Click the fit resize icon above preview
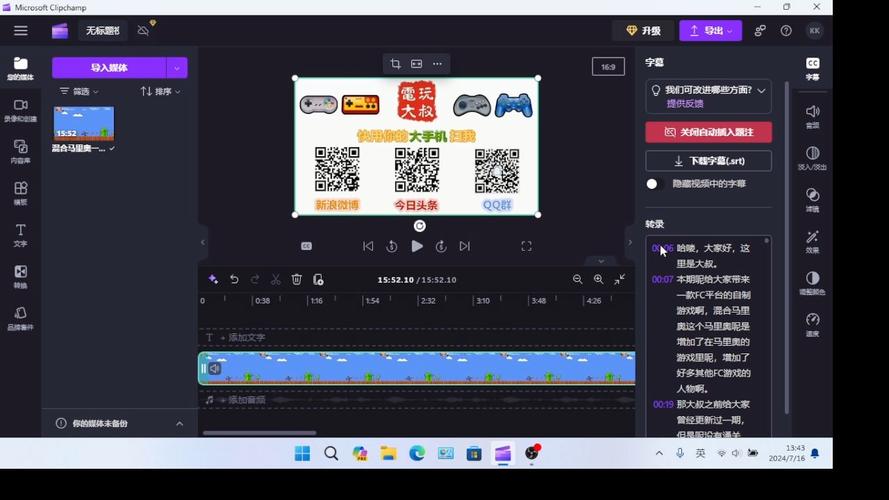This screenshot has width=889, height=500. point(417,64)
